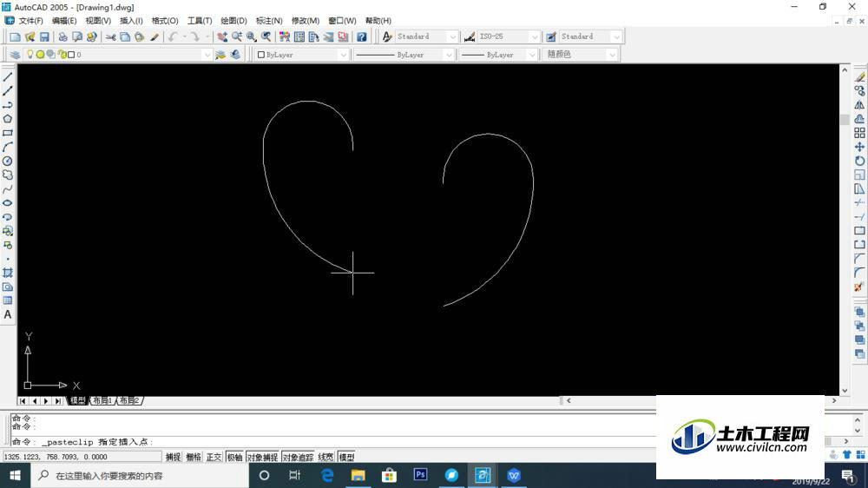Open the Layer Properties Manager icon
The width and height of the screenshot is (868, 488).
point(15,55)
